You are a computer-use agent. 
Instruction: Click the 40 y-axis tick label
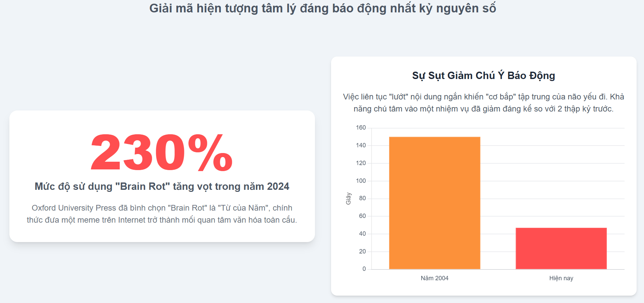click(363, 234)
